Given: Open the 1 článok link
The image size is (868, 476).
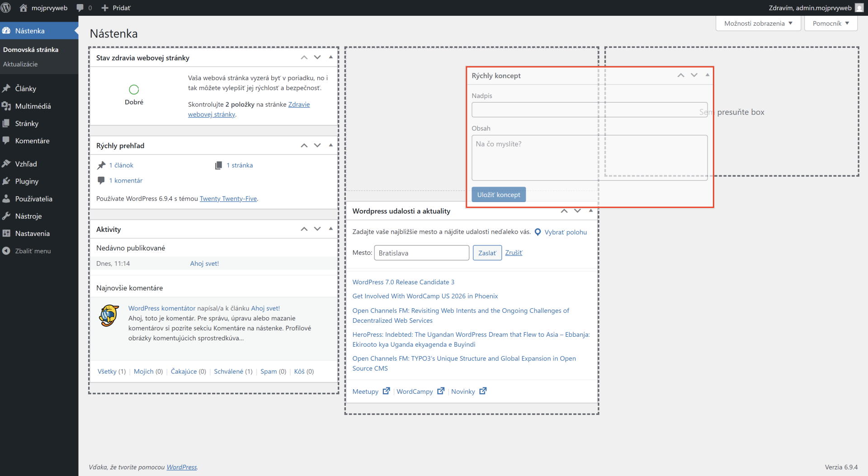Looking at the screenshot, I should 121,165.
